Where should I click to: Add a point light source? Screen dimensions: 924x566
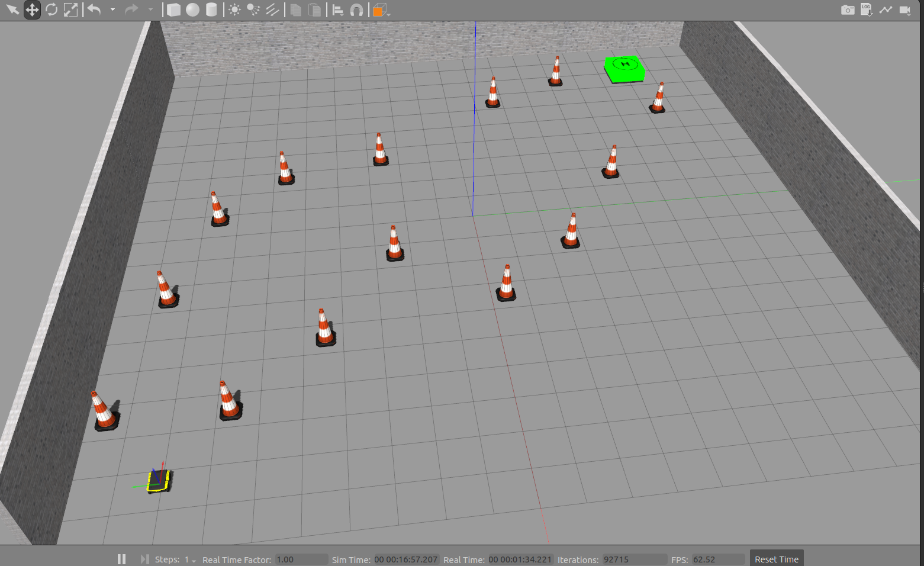click(x=234, y=9)
